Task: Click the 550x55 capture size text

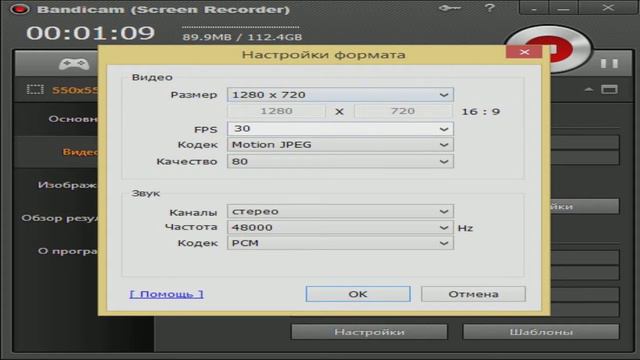Action: point(75,90)
